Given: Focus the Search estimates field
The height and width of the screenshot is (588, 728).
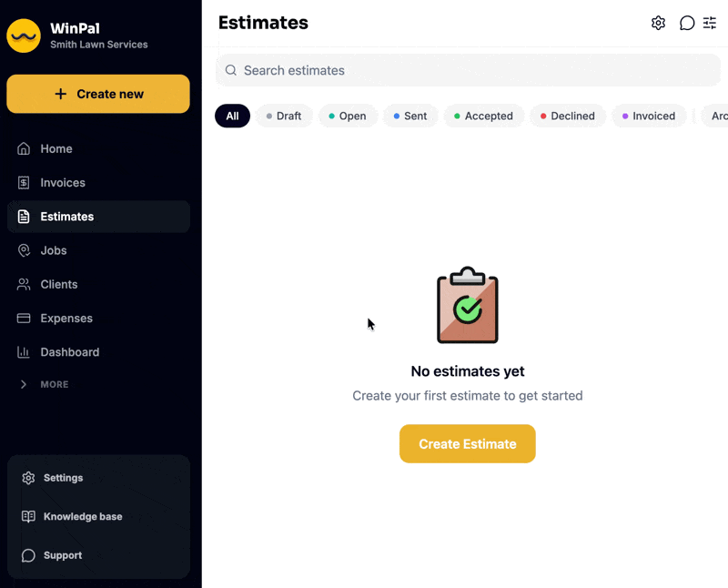Looking at the screenshot, I should pyautogui.click(x=468, y=70).
